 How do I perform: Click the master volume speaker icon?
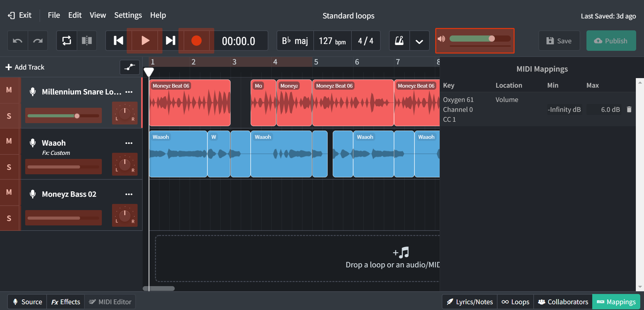(441, 39)
